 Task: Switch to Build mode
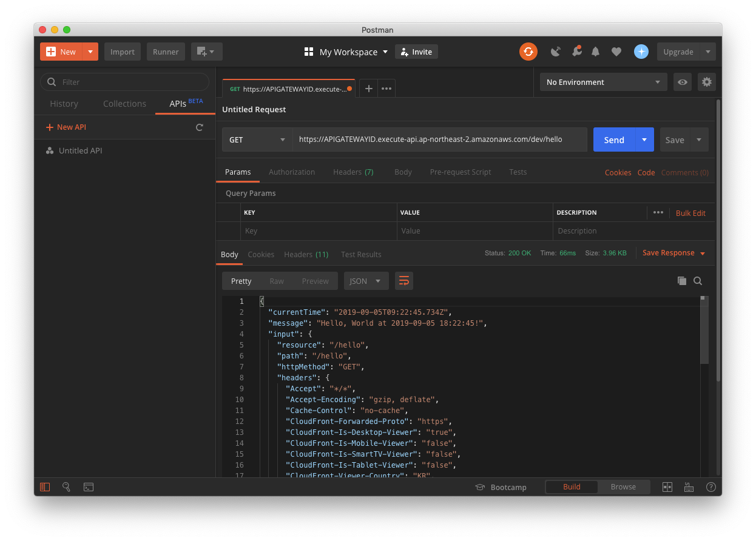click(572, 487)
